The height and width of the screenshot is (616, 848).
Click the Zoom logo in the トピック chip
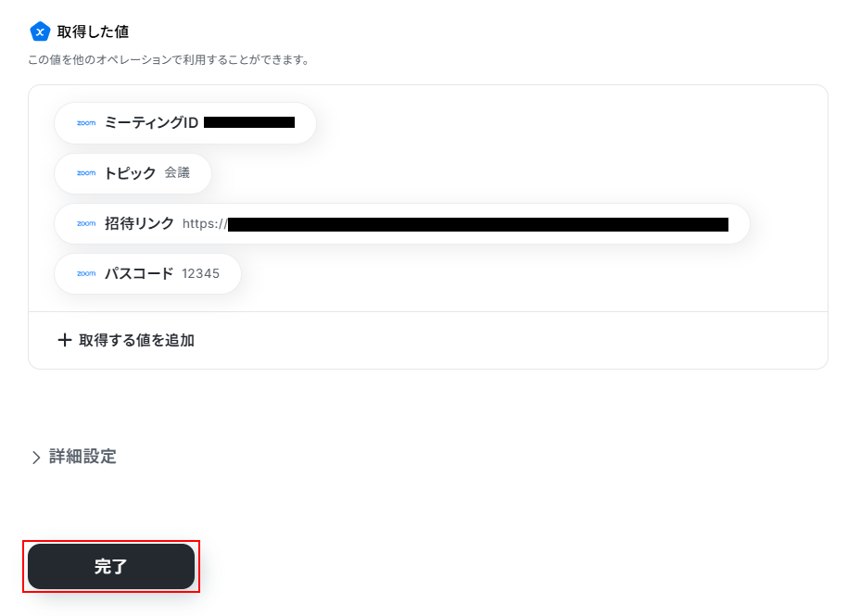tap(86, 173)
